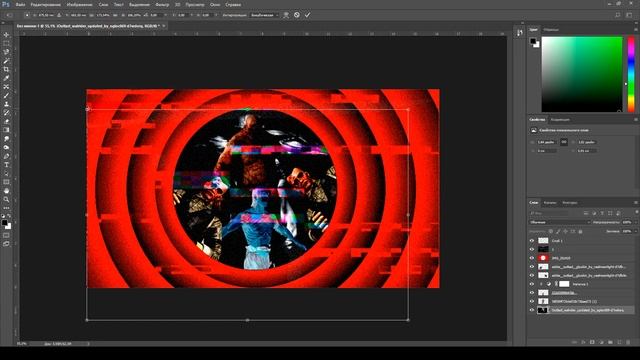Screen dimensions: 640x360
Task: Lock all attributes of the layer
Action: point(580,231)
